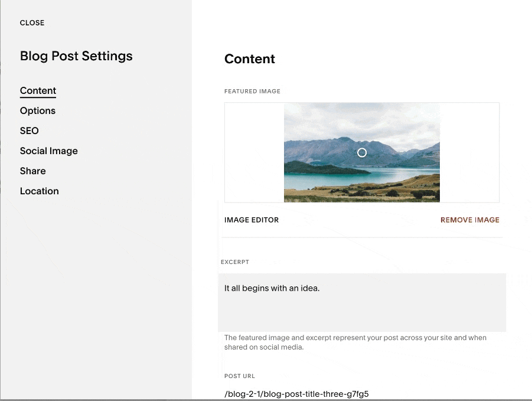Click the excerpt reading 'It all begins with an idea.'

tap(272, 288)
